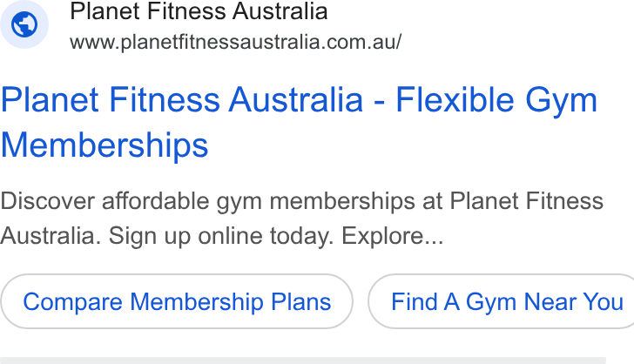Click the gray horizontal bar at bottom
634x364 pixels.
tap(303, 361)
